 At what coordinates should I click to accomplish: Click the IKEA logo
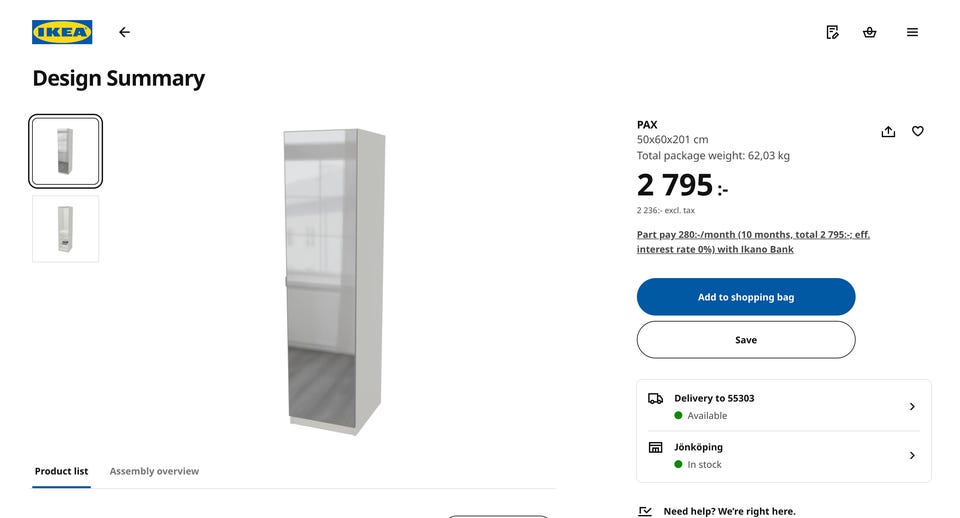pyautogui.click(x=62, y=32)
